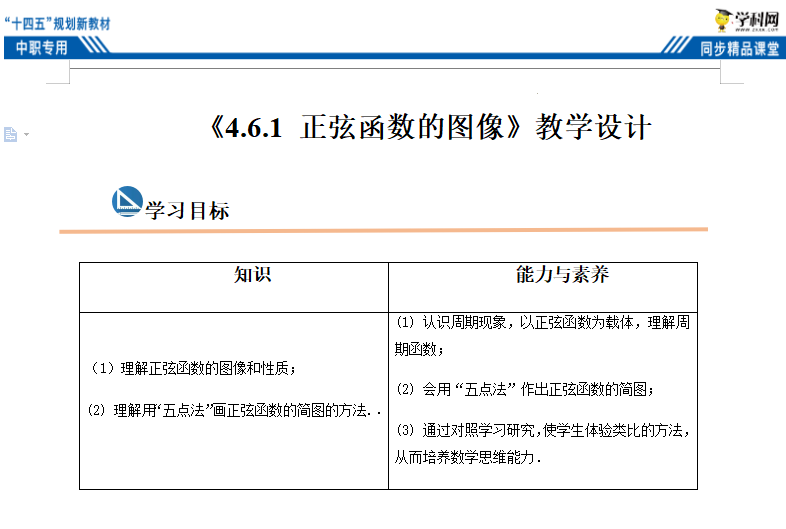Click the line 理解正弦函数的图像和性质
The image size is (786, 529).
pyautogui.click(x=193, y=368)
